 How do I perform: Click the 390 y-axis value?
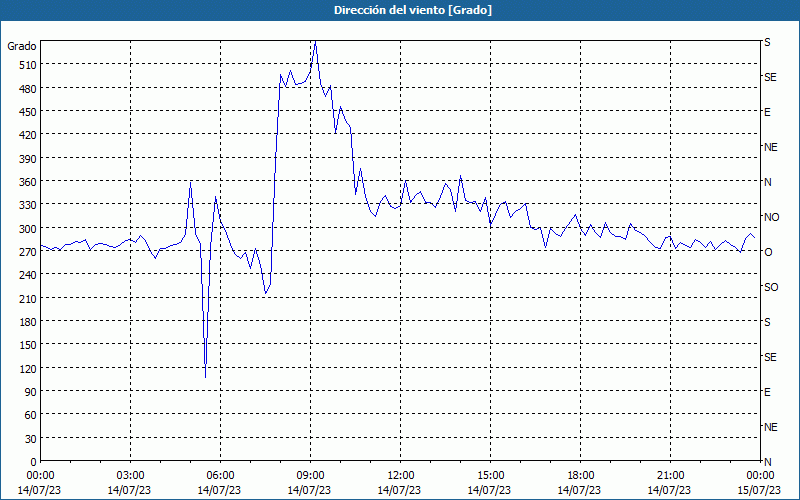[28, 159]
